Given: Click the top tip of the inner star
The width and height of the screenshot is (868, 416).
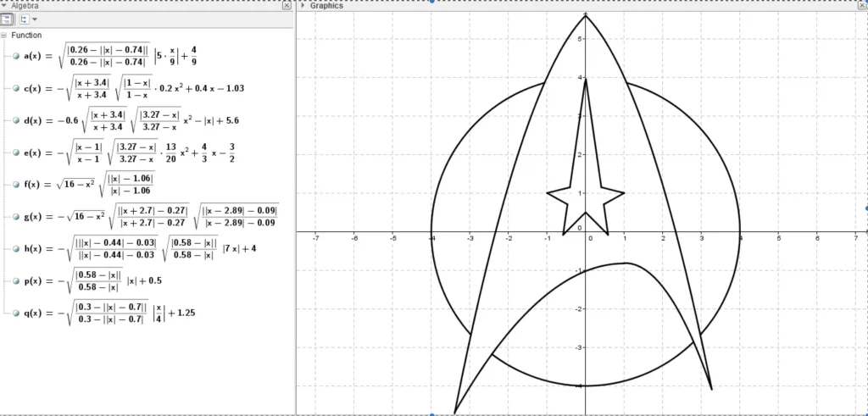Looking at the screenshot, I should (x=586, y=79).
